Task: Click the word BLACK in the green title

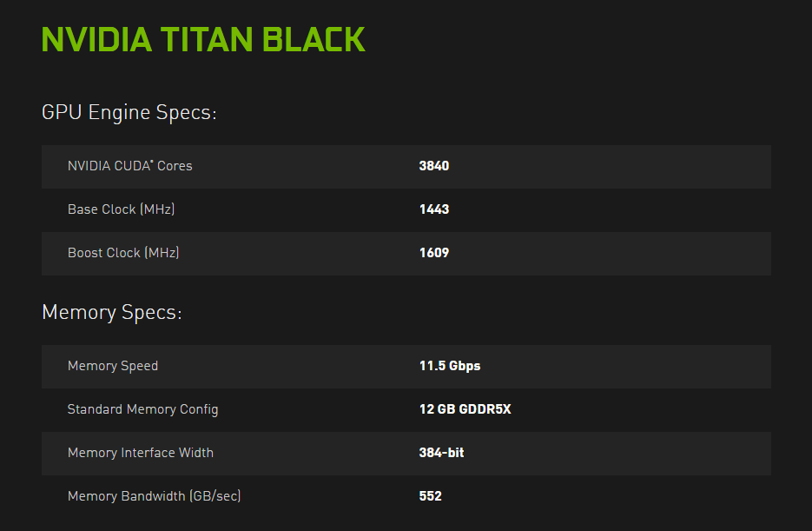Action: (x=314, y=40)
